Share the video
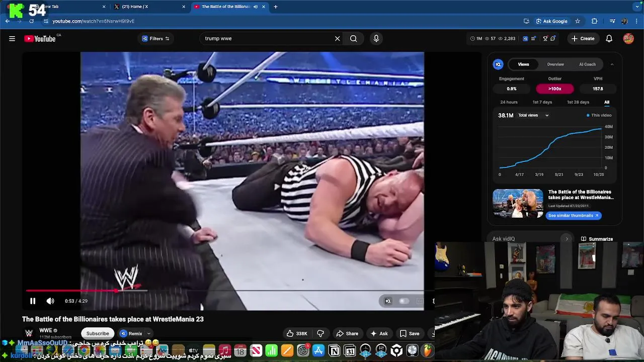 [347, 333]
